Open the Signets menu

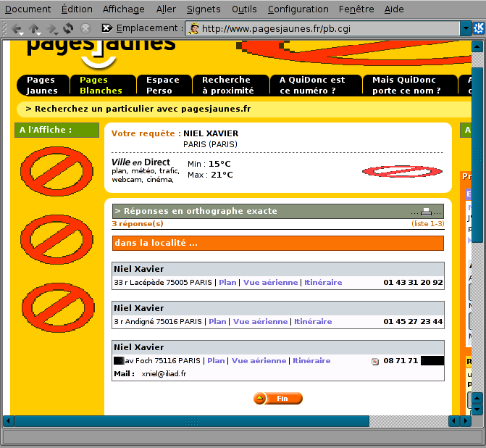coord(204,9)
